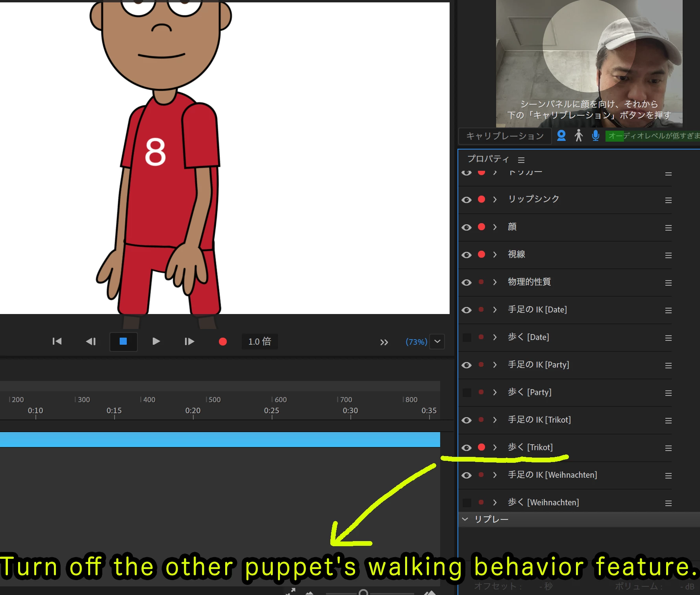Open the 顔 behavior options menu

pos(668,228)
